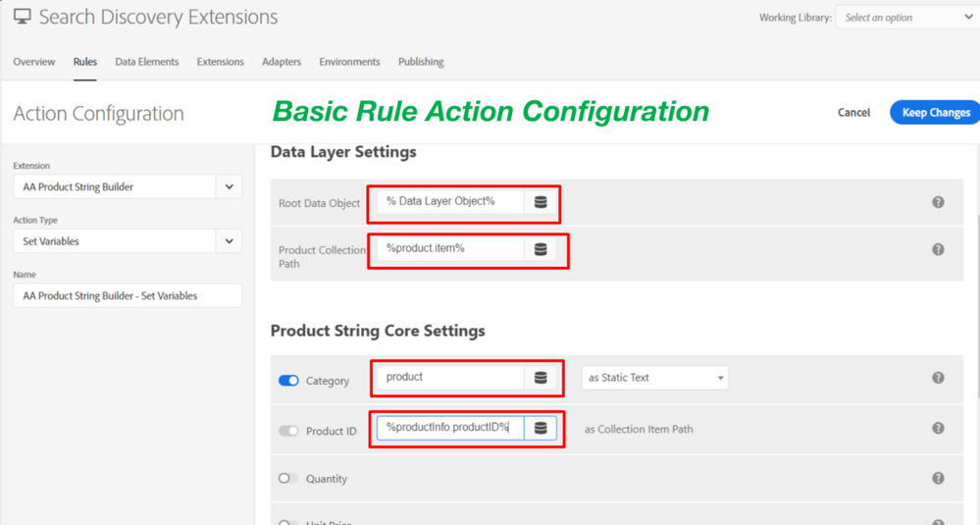Click the Keep Changes button
Screen dimensions: 980x525
click(935, 113)
